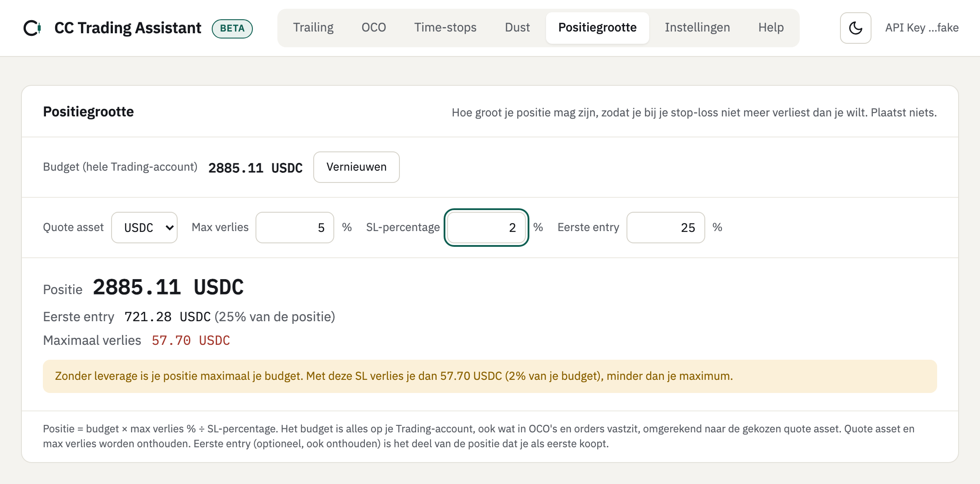Click the CC Trading Assistant logo icon

(x=32, y=28)
